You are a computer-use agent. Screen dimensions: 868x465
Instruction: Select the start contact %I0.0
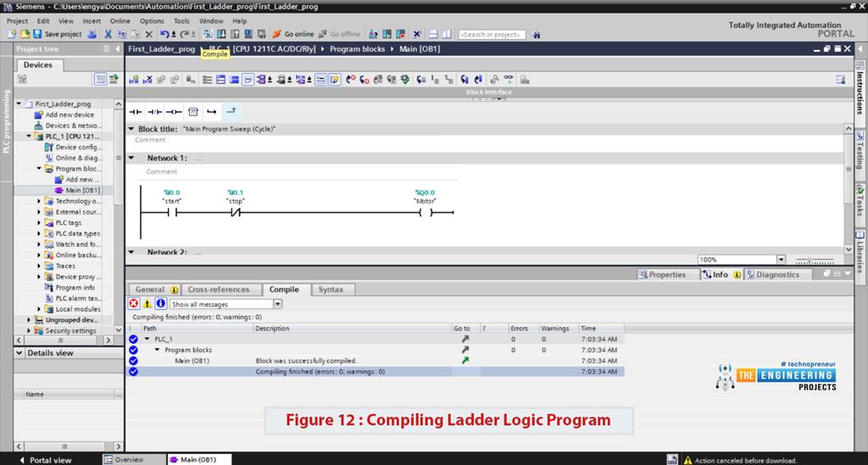pos(172,212)
